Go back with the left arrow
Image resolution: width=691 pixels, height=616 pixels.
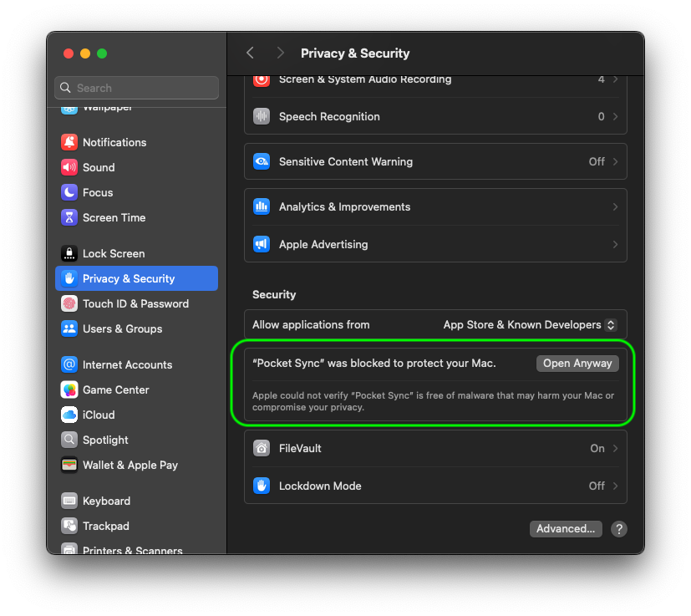point(250,53)
